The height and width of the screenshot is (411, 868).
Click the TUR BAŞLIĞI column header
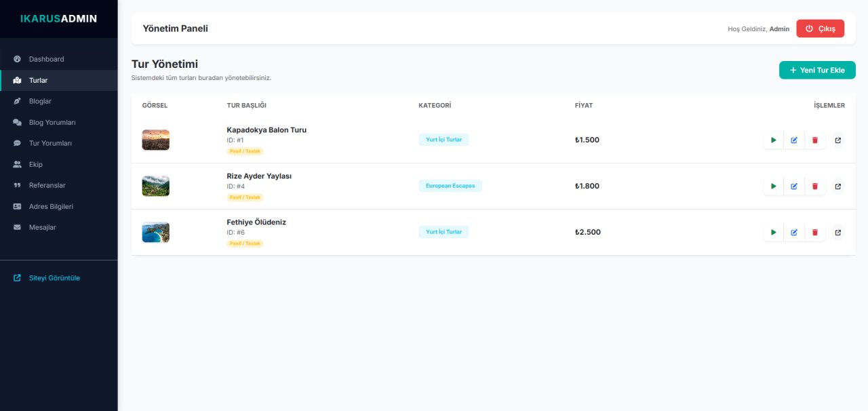point(247,106)
